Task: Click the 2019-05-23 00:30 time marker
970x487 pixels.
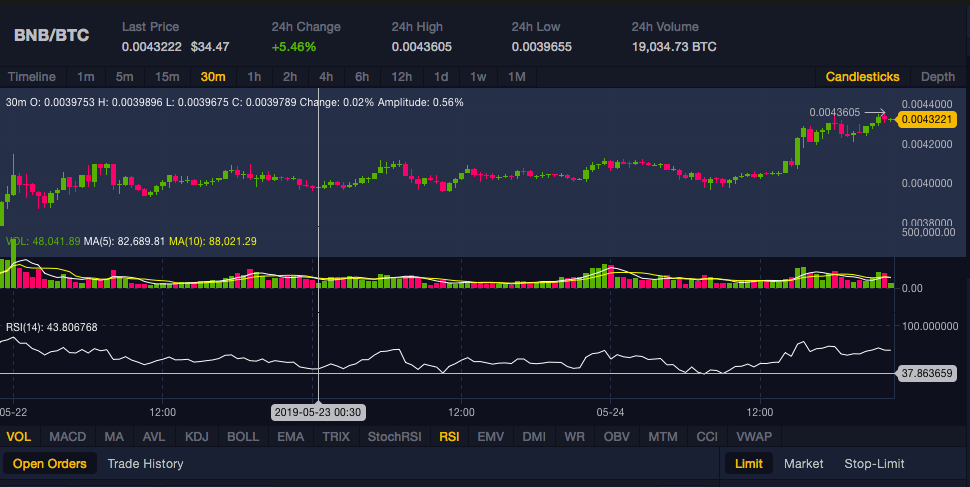Action: pyautogui.click(x=317, y=412)
